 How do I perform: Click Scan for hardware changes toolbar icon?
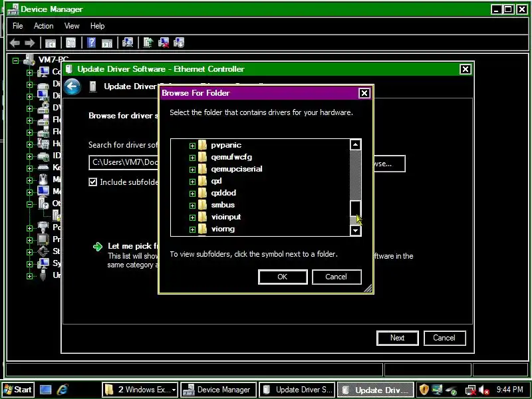128,43
